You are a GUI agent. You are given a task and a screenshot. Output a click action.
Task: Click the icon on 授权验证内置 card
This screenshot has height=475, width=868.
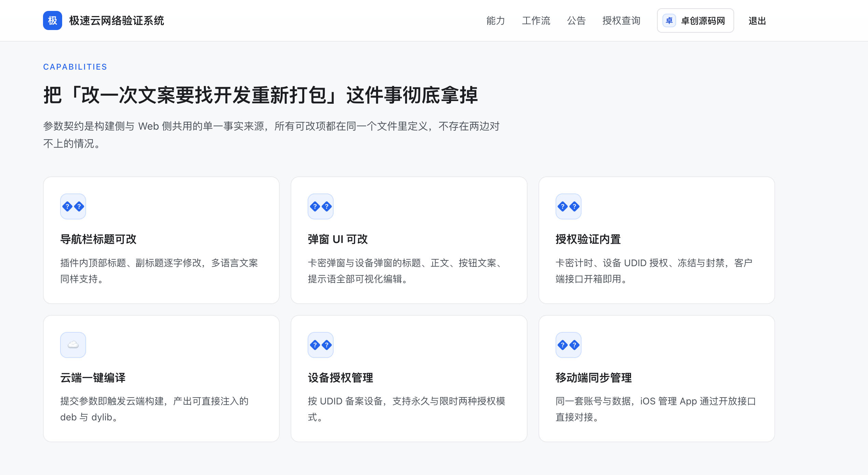tap(569, 206)
